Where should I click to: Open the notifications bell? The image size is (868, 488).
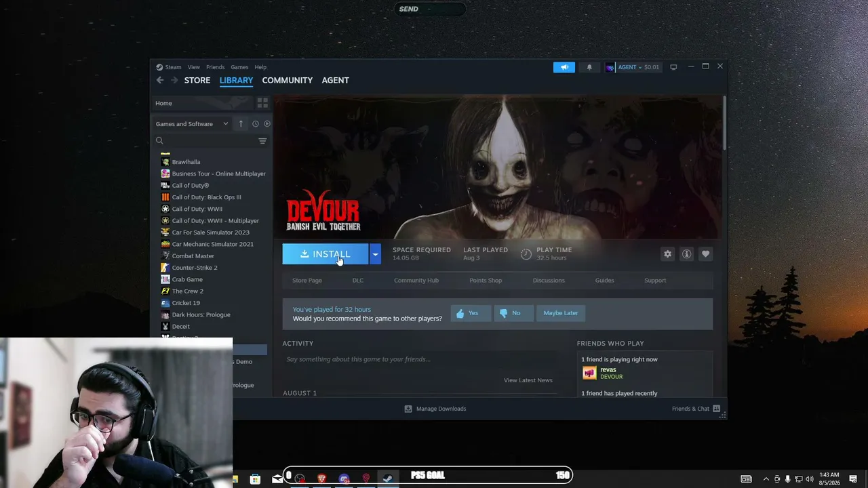[589, 67]
